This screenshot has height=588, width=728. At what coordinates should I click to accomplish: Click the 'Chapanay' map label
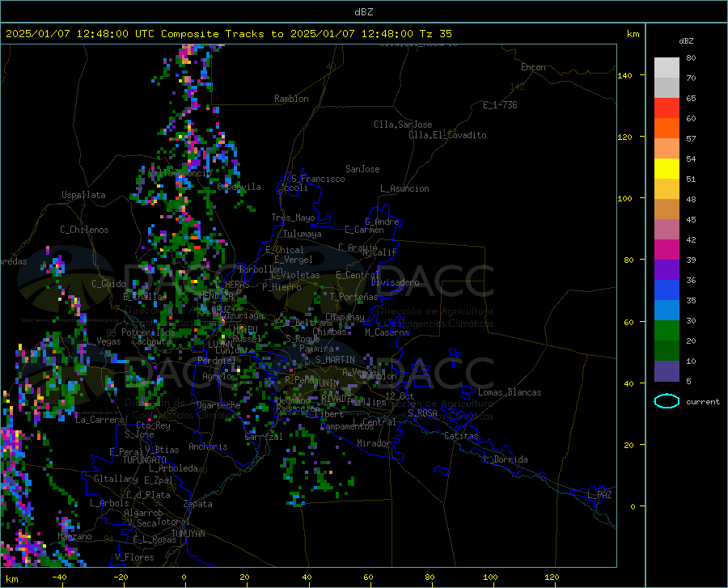point(345,317)
